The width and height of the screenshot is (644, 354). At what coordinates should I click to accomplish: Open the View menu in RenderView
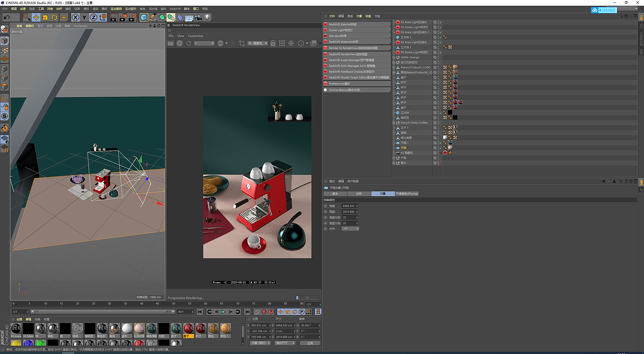pos(181,36)
